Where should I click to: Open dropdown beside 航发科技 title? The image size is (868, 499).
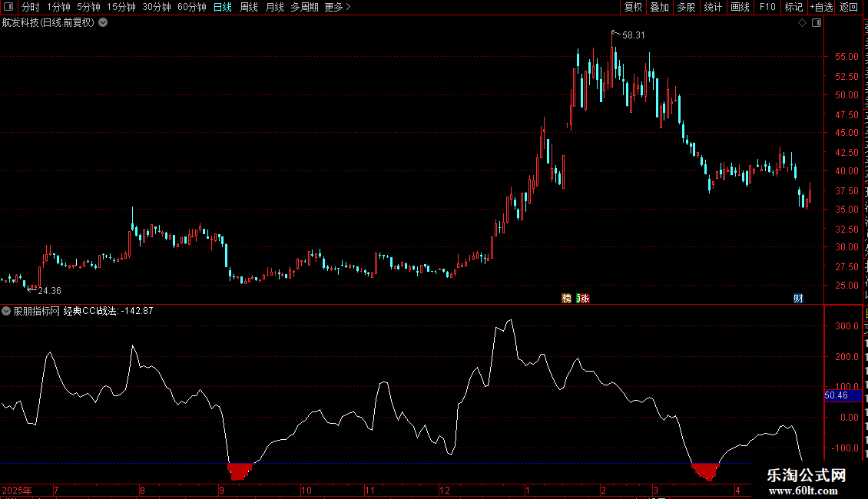click(x=103, y=23)
